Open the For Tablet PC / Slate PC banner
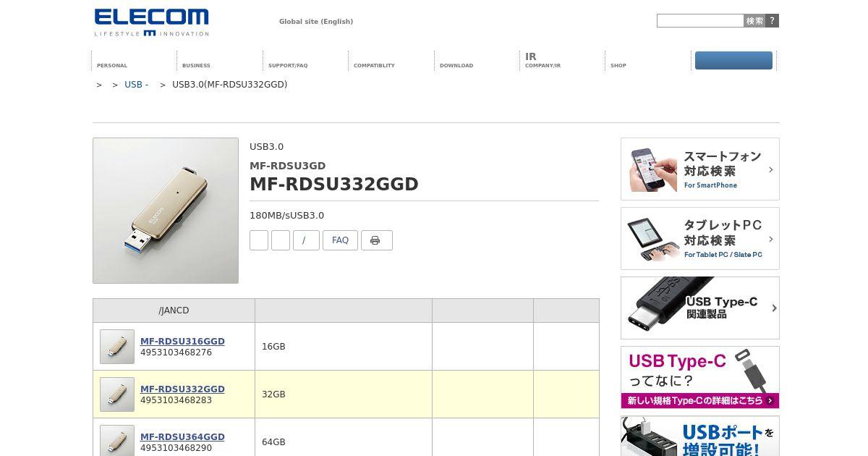The image size is (868, 456). [700, 239]
